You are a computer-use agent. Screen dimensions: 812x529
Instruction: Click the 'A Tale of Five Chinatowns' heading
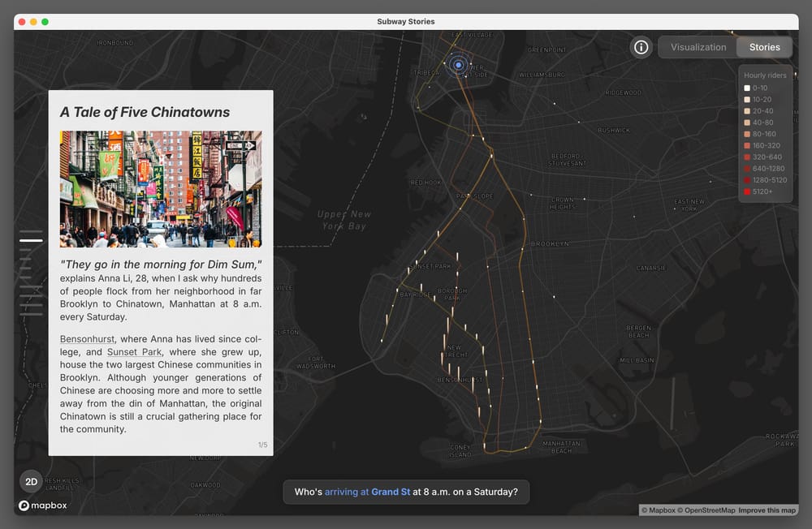(x=145, y=112)
